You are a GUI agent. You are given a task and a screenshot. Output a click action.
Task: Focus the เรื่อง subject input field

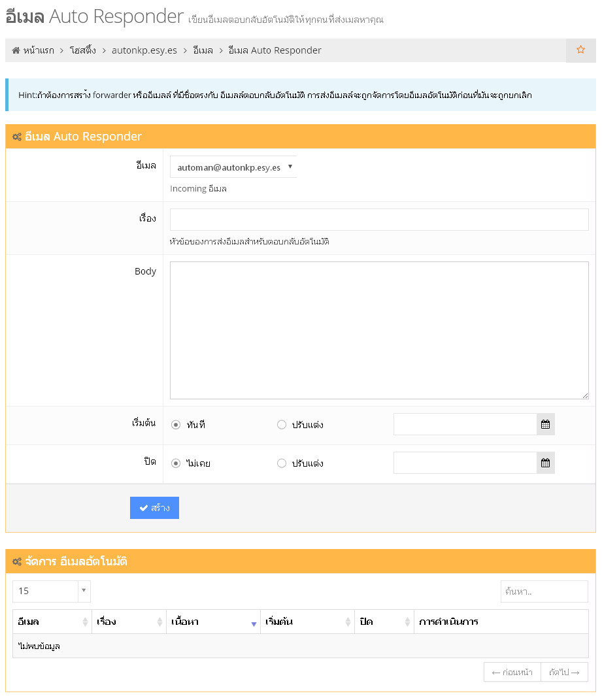379,220
